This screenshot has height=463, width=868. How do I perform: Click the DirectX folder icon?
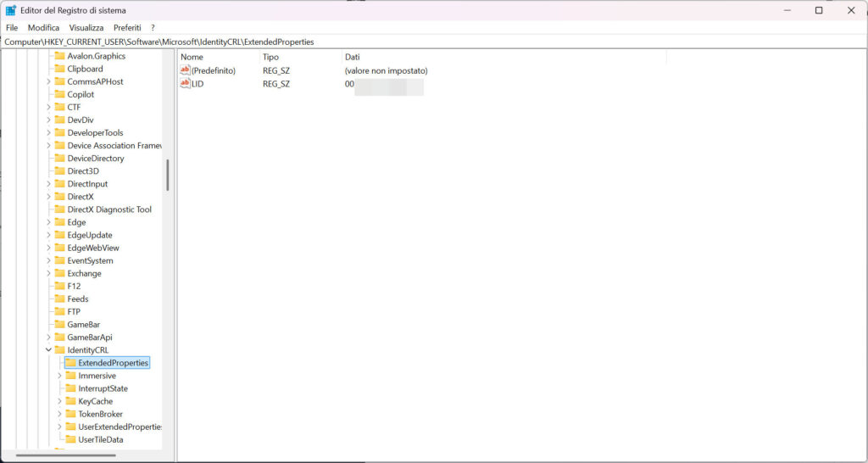60,196
